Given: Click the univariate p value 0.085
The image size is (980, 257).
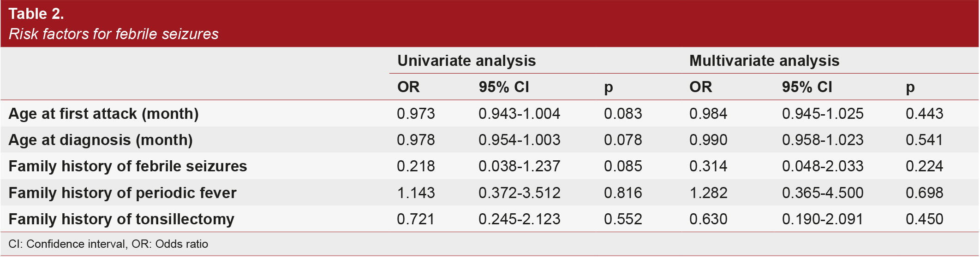Looking at the screenshot, I should click(x=623, y=166).
